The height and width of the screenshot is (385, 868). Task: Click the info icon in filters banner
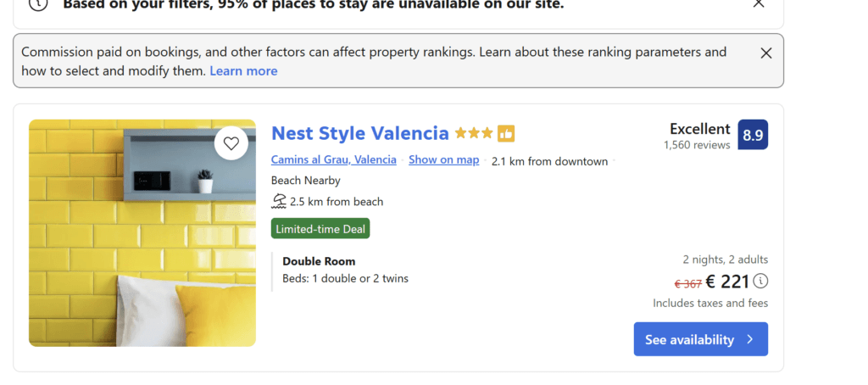pyautogui.click(x=38, y=3)
